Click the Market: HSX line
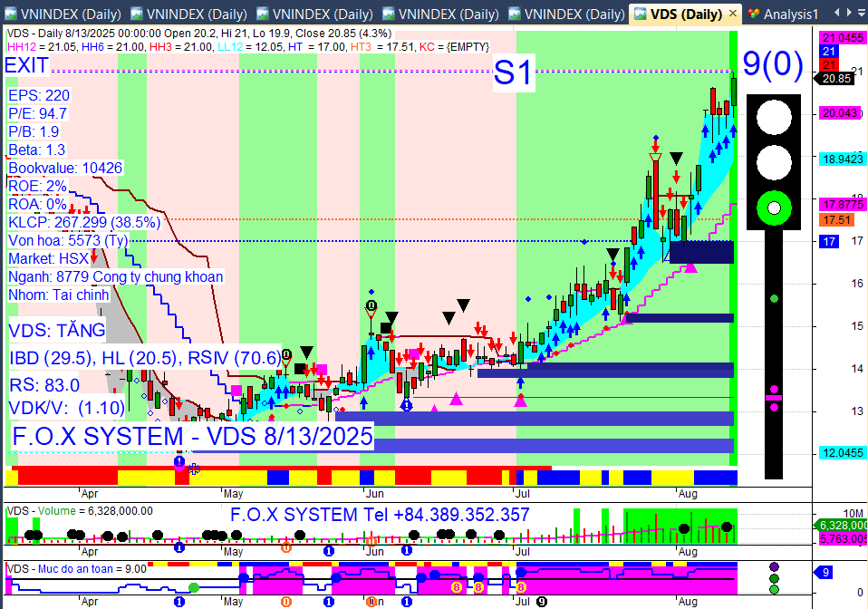Viewport: 868px width, 609px height. point(49,258)
